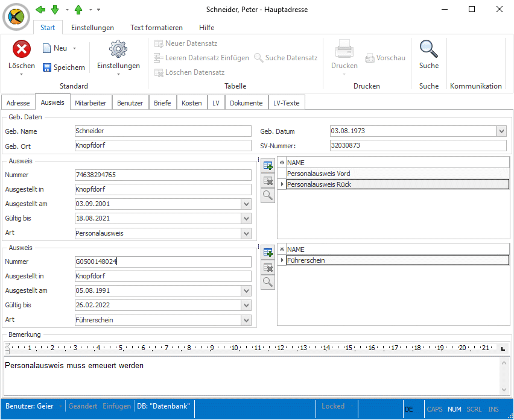This screenshot has width=514, height=420.
Task: Save with the Speichern floppy icon
Action: [47, 67]
